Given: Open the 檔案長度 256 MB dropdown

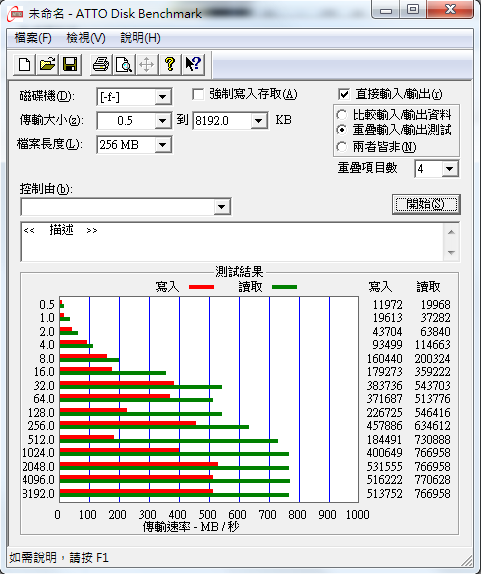Looking at the screenshot, I should pyautogui.click(x=162, y=145).
